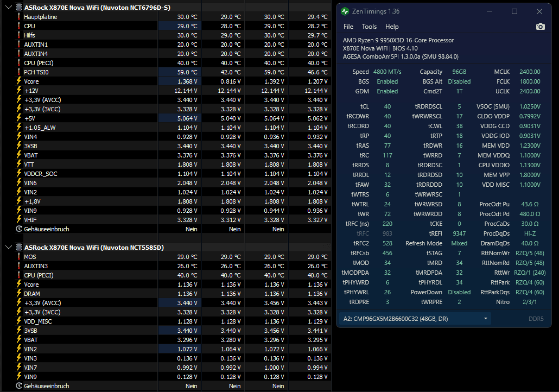559x392 pixels.
Task: Click the thermometer icon for AUXTIN1
Action: [x=19, y=44]
